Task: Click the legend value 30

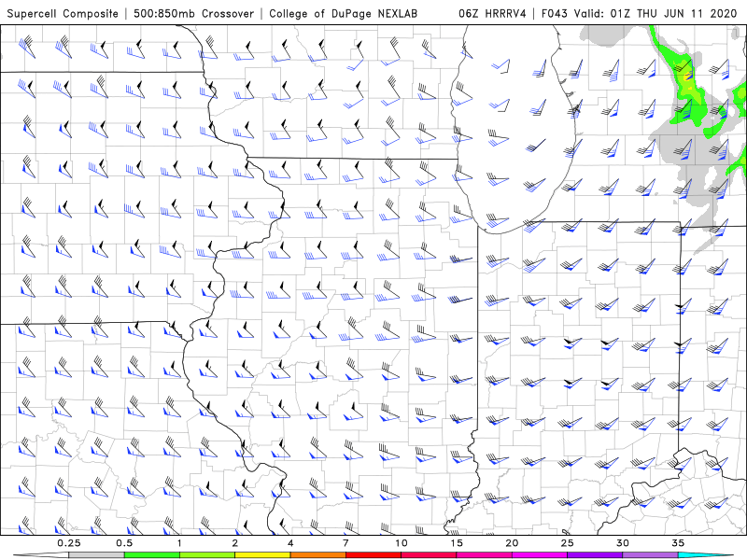Action: click(622, 543)
